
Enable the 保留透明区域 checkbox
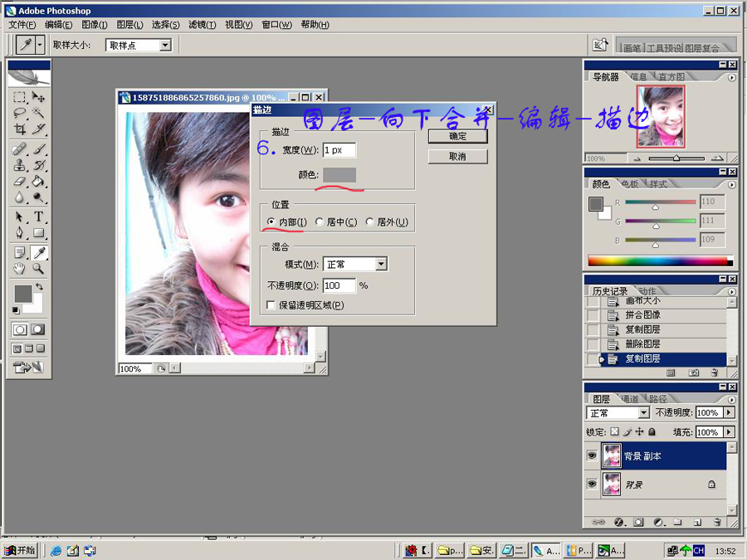point(271,305)
